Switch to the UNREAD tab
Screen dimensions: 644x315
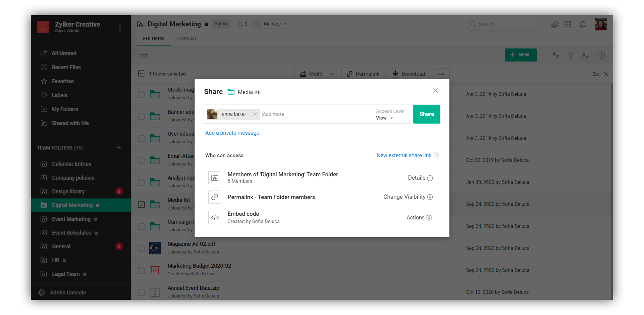(186, 39)
